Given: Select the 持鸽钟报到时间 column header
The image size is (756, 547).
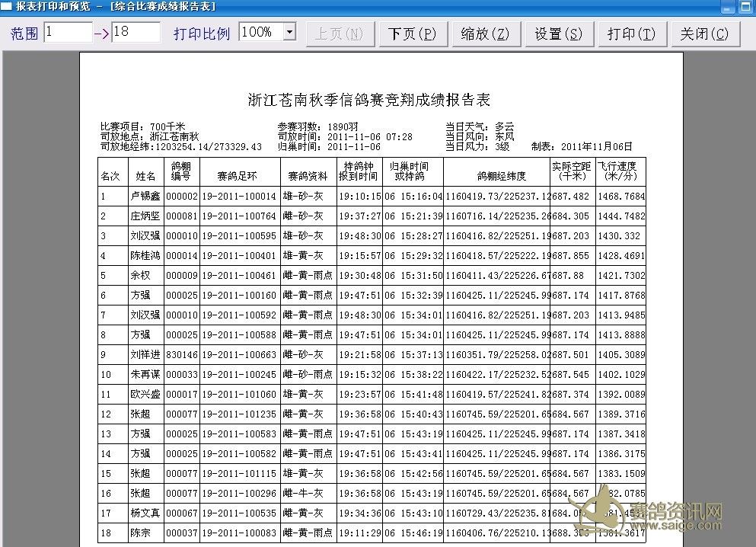Looking at the screenshot, I should click(x=359, y=171).
